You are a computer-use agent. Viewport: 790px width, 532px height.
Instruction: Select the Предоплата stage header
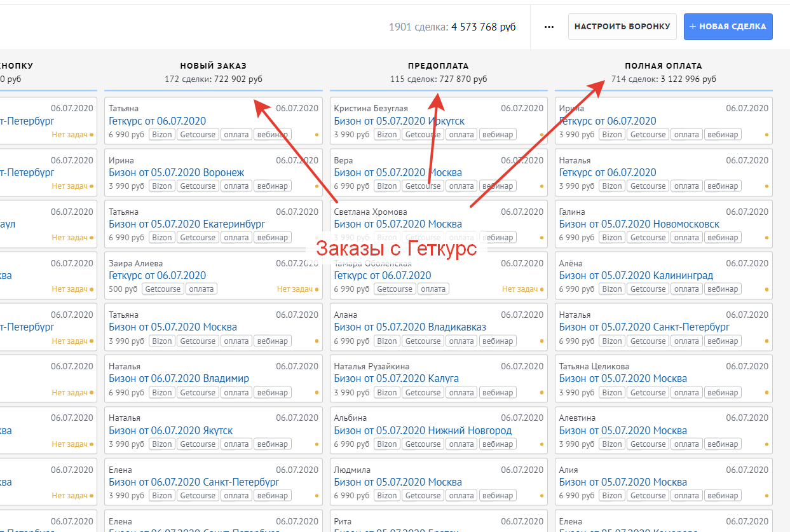click(438, 65)
